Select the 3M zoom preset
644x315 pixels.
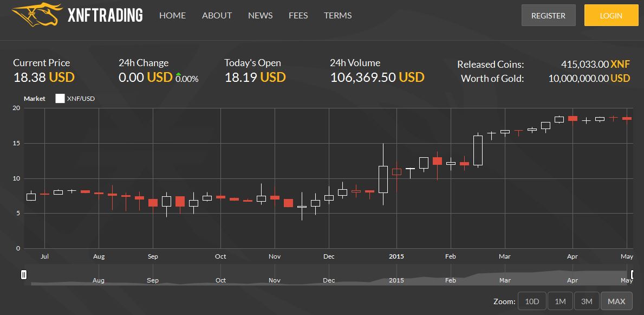click(x=588, y=301)
